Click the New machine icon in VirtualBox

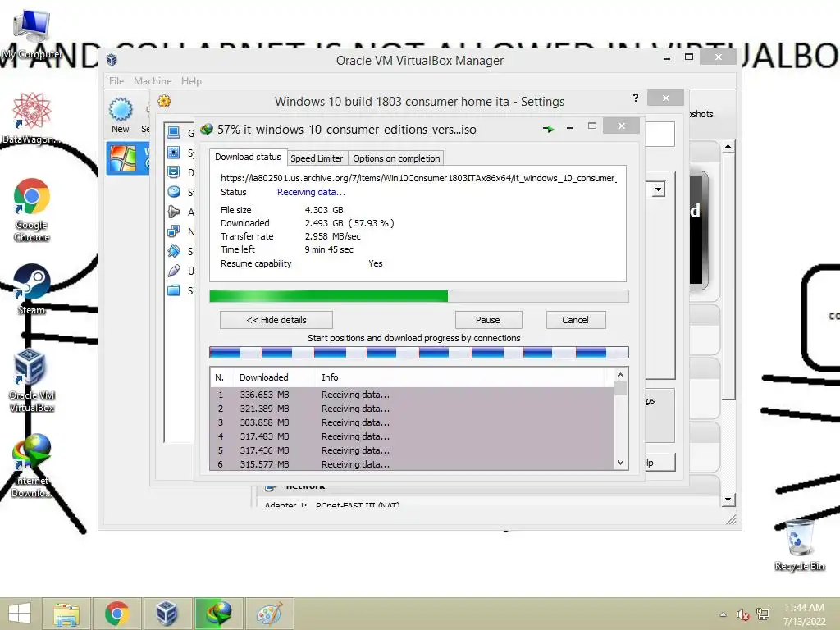click(121, 115)
